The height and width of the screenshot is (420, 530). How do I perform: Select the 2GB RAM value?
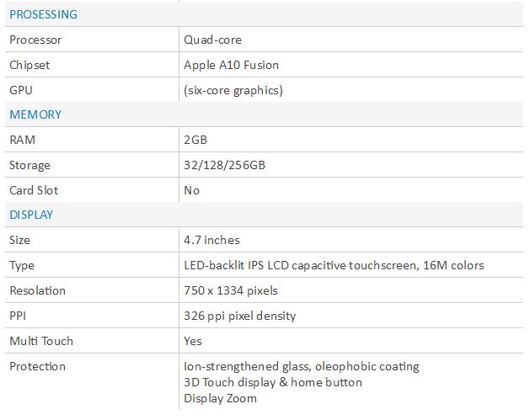pyautogui.click(x=195, y=140)
